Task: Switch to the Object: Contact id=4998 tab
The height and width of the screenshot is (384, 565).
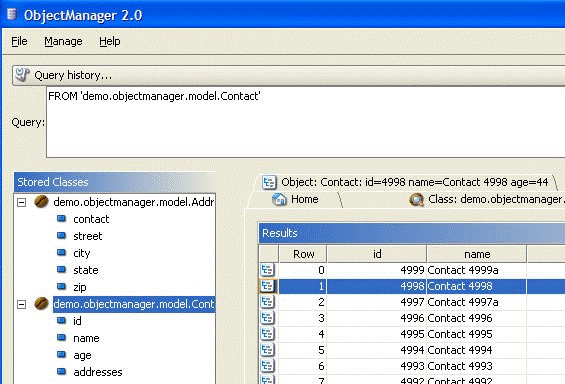Action: pyautogui.click(x=405, y=182)
